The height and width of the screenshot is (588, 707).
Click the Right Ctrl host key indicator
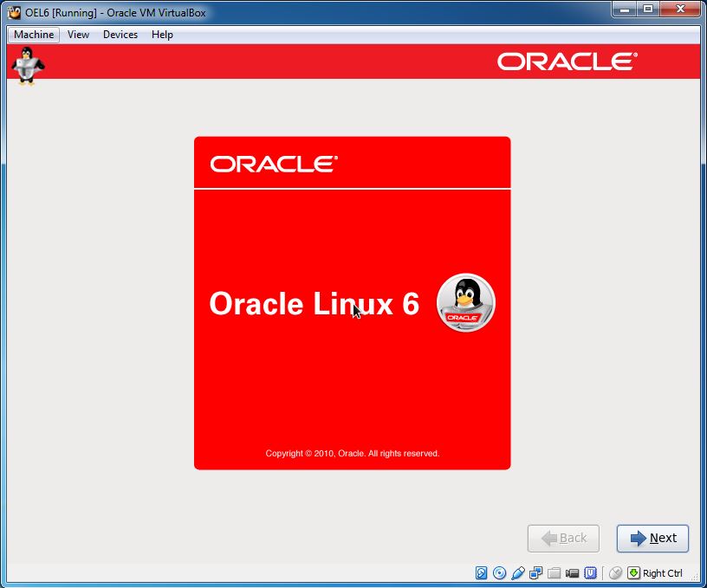pyautogui.click(x=661, y=572)
